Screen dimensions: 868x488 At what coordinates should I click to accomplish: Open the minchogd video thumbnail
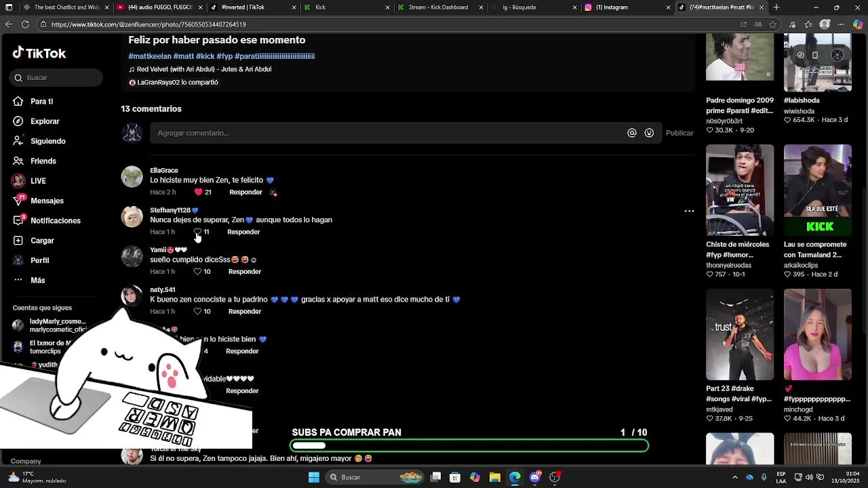(x=818, y=334)
